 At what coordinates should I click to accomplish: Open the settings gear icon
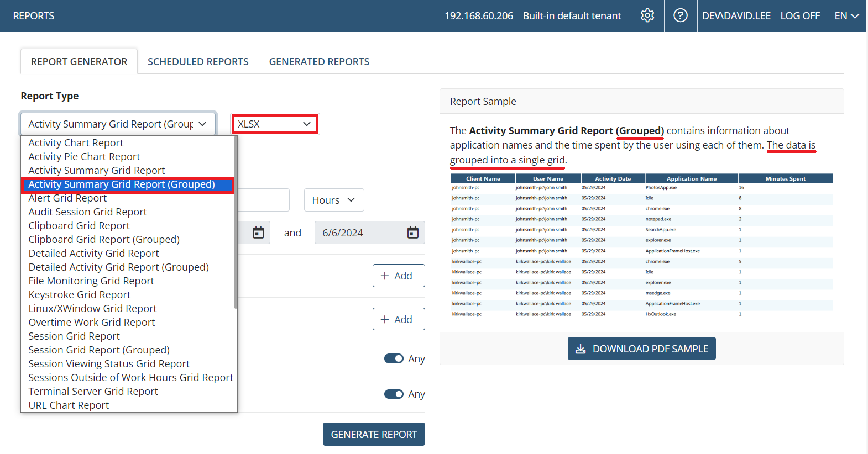[x=647, y=15]
